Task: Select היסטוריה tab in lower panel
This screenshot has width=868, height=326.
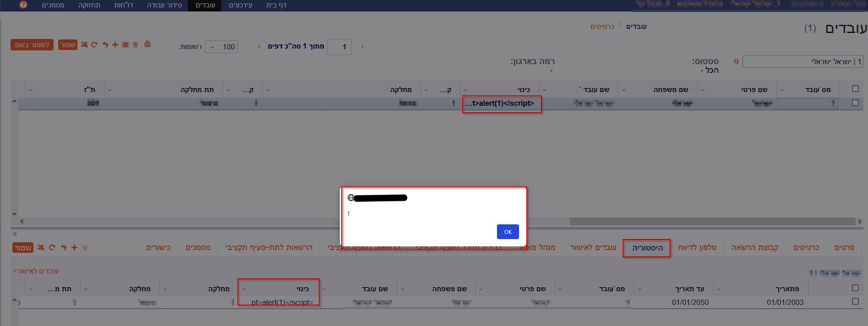Action: point(647,248)
